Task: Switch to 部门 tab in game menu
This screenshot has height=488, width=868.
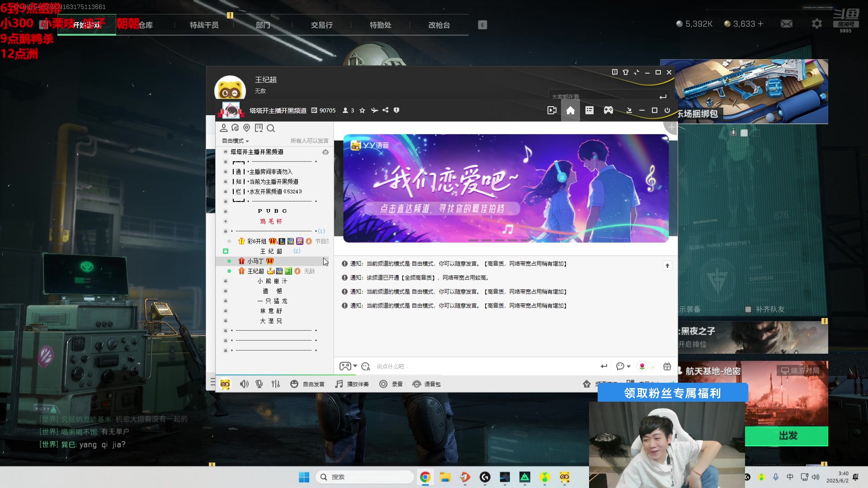Action: [x=263, y=25]
